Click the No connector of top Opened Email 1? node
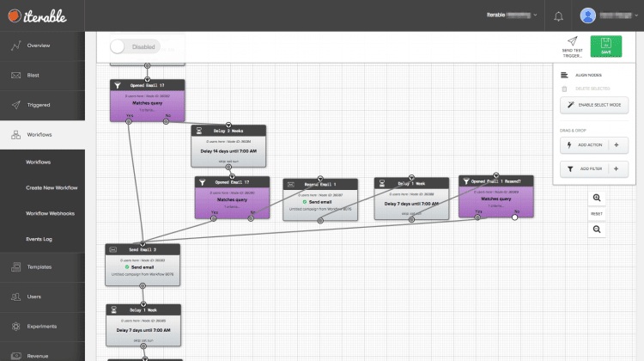 coord(166,121)
